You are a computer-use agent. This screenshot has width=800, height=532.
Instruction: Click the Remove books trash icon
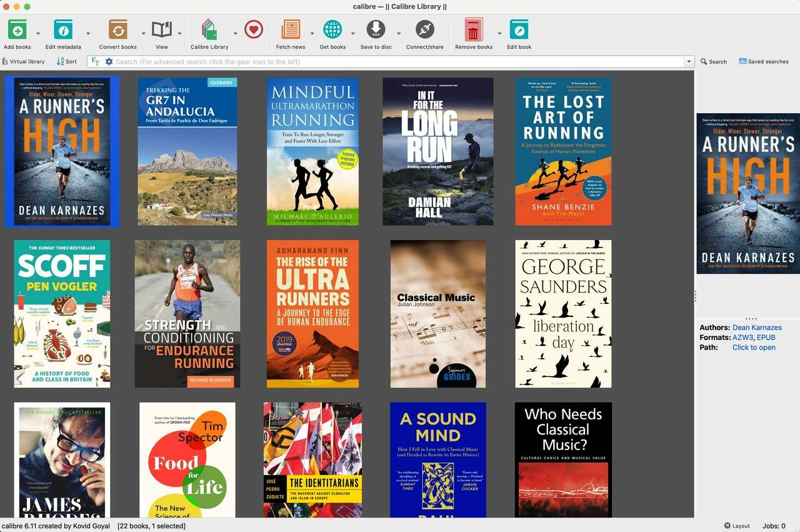coord(474,29)
